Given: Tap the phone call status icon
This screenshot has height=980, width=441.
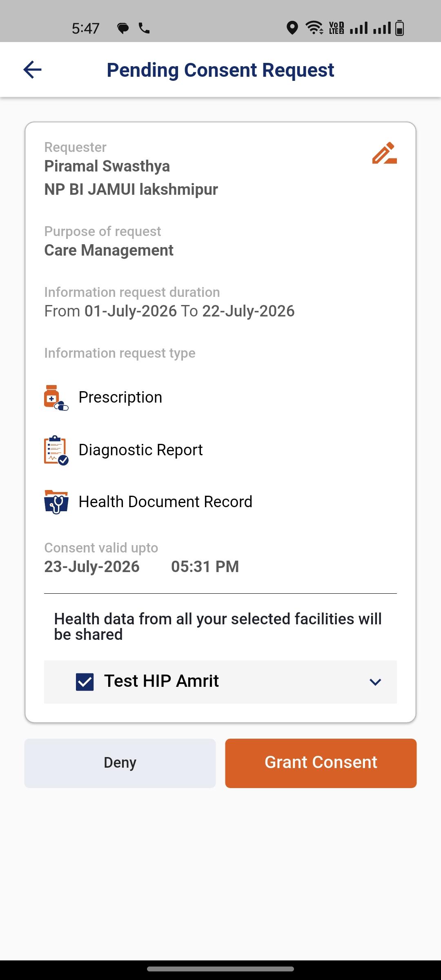Looking at the screenshot, I should 144,28.
